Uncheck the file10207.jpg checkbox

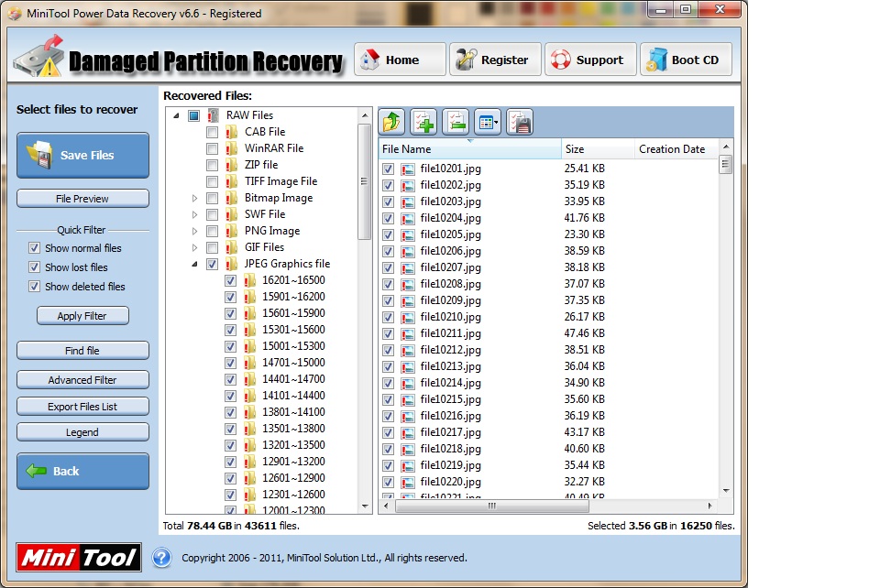tap(388, 267)
